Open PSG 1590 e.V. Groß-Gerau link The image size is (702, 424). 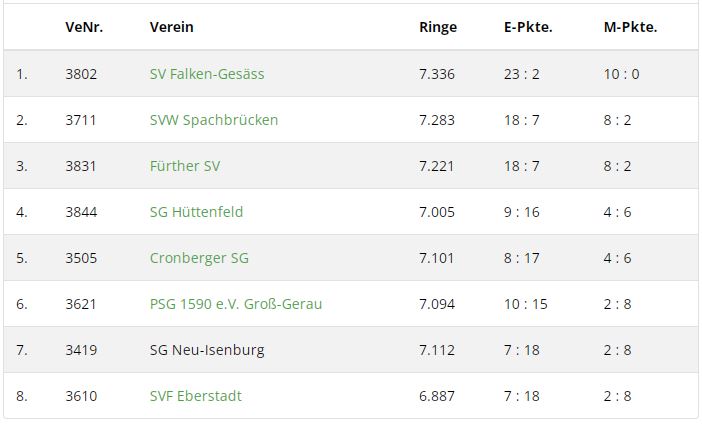236,304
